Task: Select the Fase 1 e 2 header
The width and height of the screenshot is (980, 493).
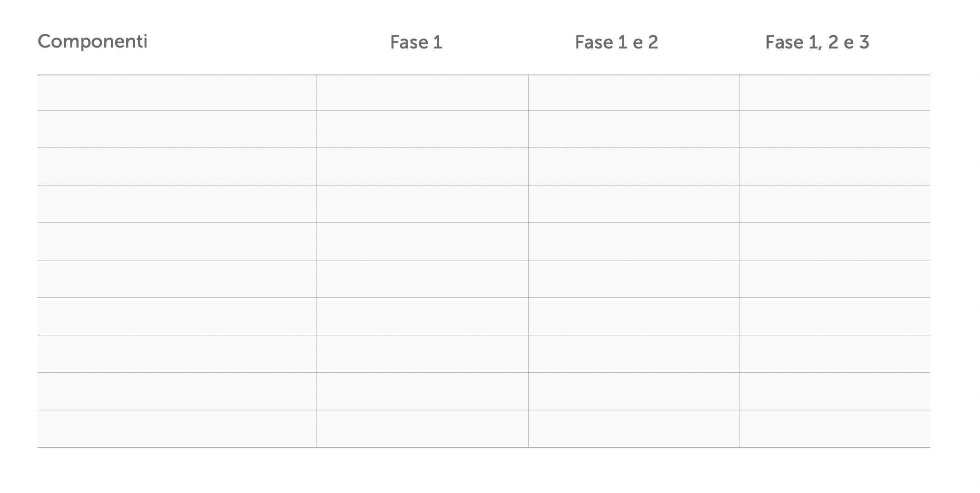Action: 616,43
